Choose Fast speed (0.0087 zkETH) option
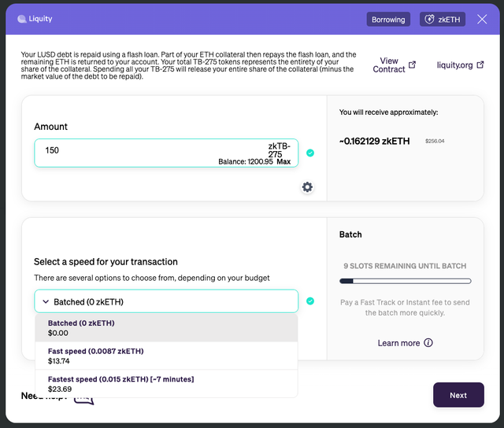 point(166,356)
